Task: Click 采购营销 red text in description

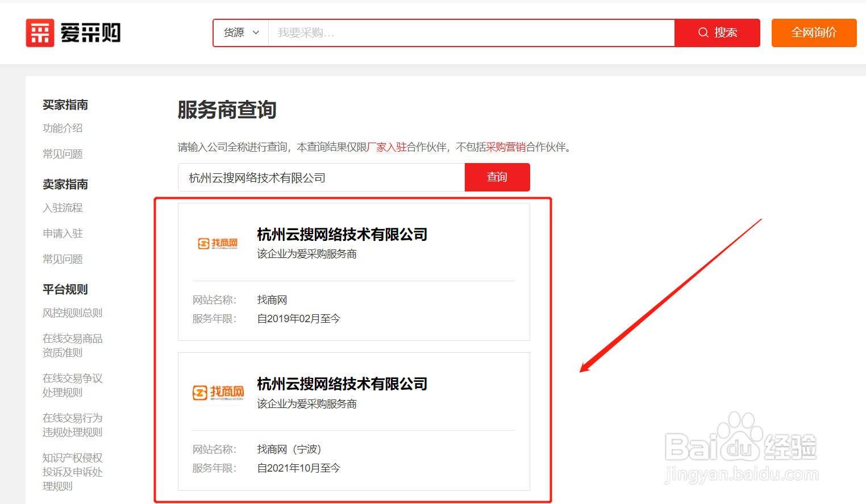Action: pos(506,147)
